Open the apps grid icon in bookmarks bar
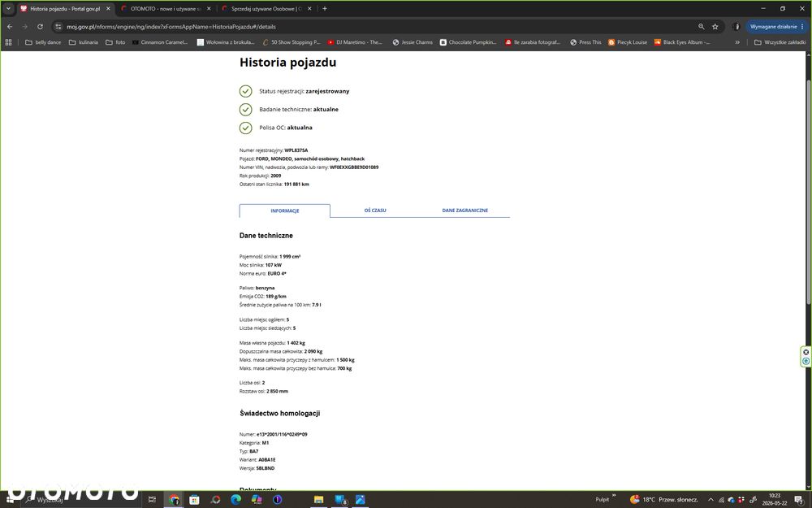 coord(8,42)
